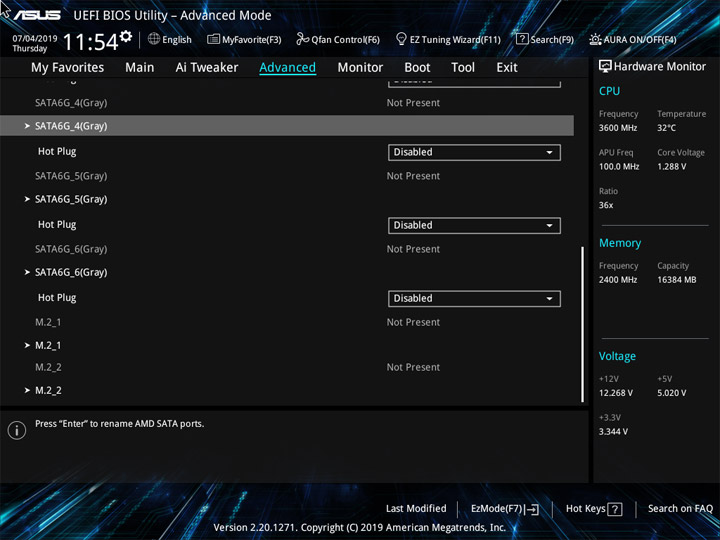
Task: Click the info icon beside help text
Action: tap(17, 430)
